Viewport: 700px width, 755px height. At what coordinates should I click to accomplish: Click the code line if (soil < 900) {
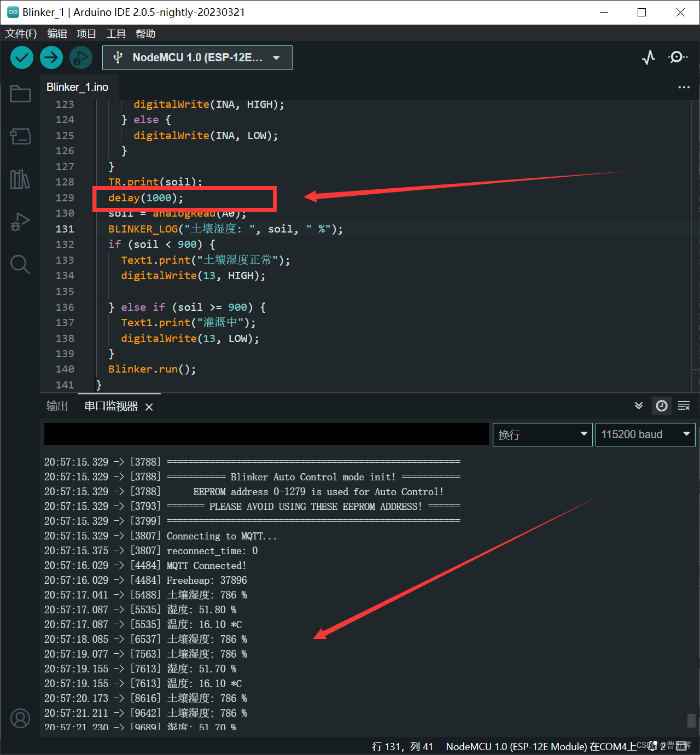[x=162, y=244]
